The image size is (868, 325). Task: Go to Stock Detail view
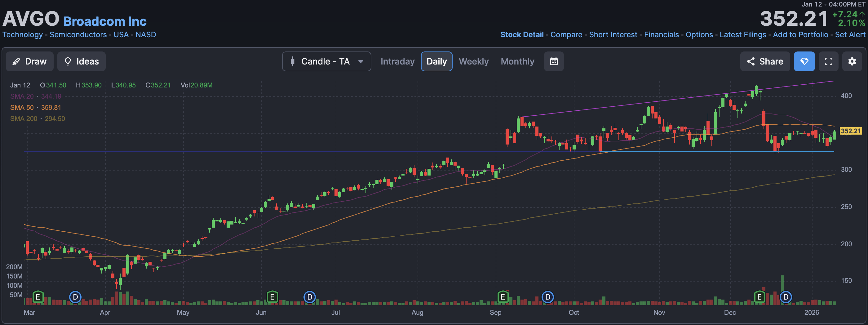(522, 35)
